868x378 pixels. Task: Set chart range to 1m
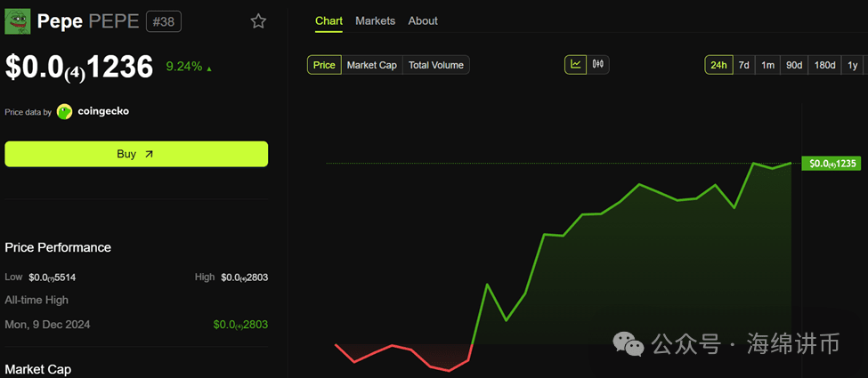click(x=767, y=65)
